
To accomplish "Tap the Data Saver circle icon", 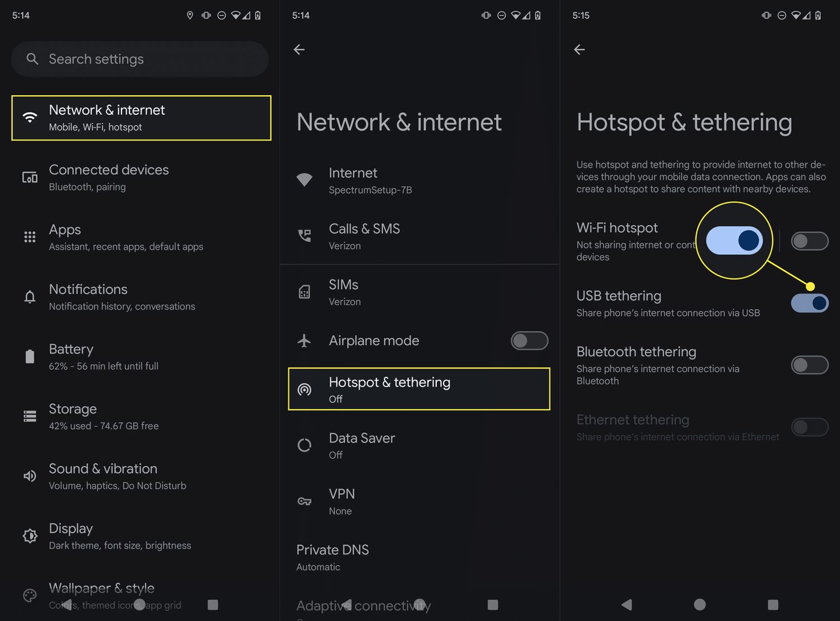I will (304, 445).
